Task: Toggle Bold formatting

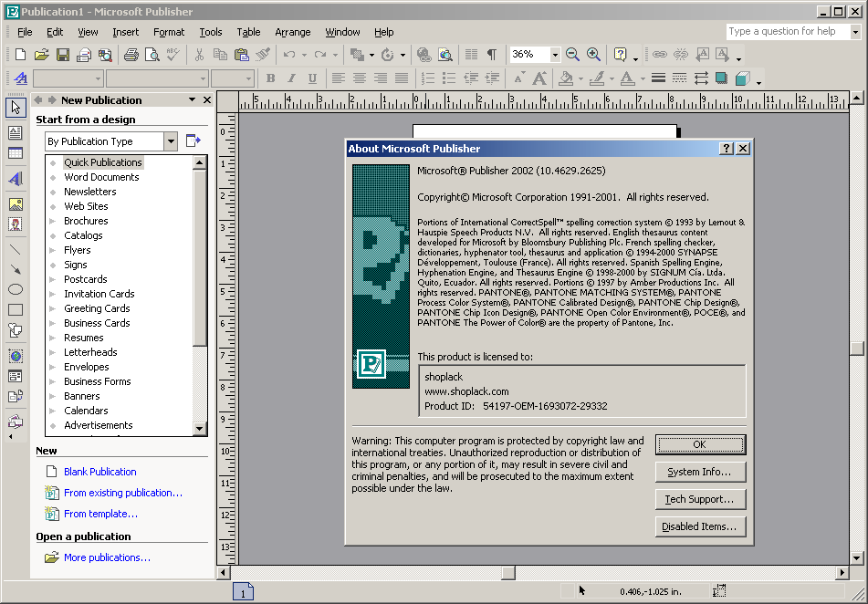Action: (x=271, y=78)
